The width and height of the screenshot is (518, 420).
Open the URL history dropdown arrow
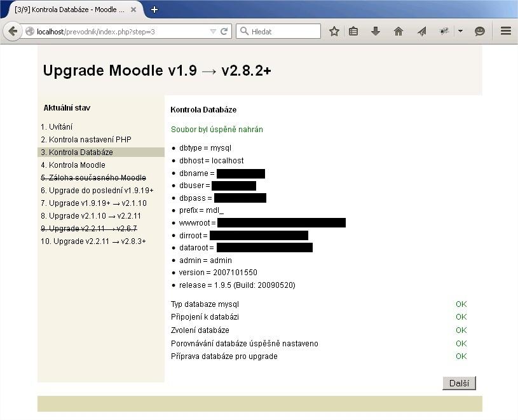click(x=213, y=31)
